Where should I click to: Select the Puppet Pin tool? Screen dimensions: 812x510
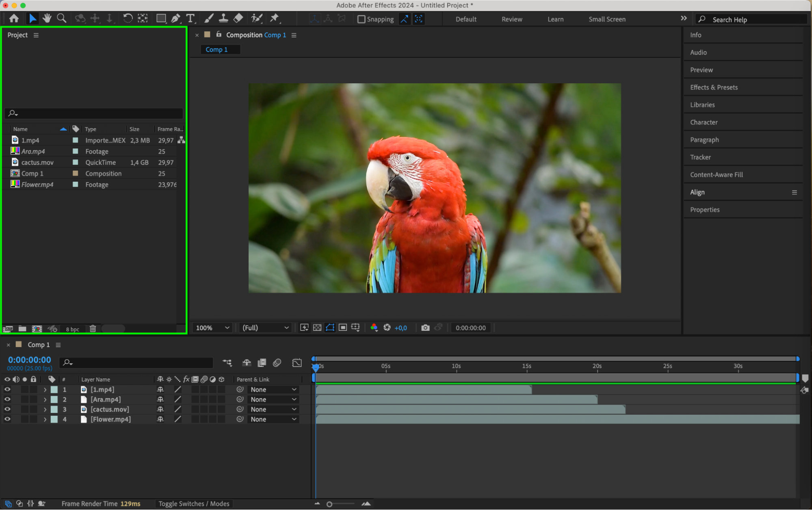click(x=275, y=18)
